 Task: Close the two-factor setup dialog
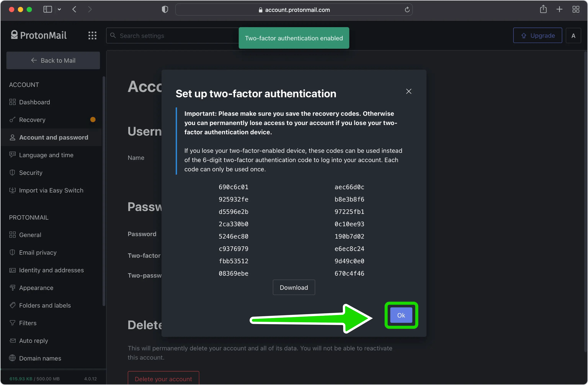click(x=409, y=91)
